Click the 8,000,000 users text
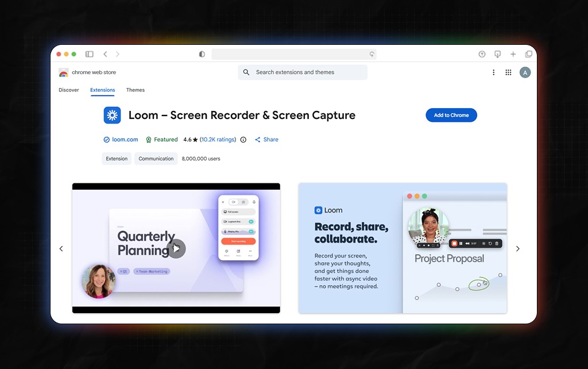588x369 pixels. pyautogui.click(x=201, y=159)
